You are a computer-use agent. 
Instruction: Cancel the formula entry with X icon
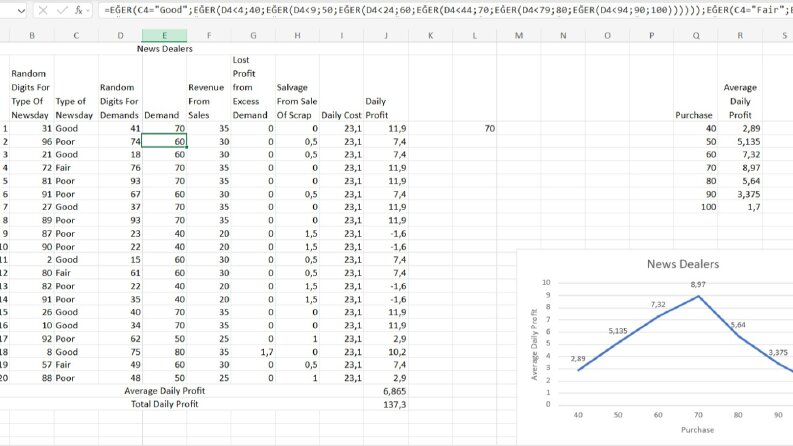coord(43,10)
